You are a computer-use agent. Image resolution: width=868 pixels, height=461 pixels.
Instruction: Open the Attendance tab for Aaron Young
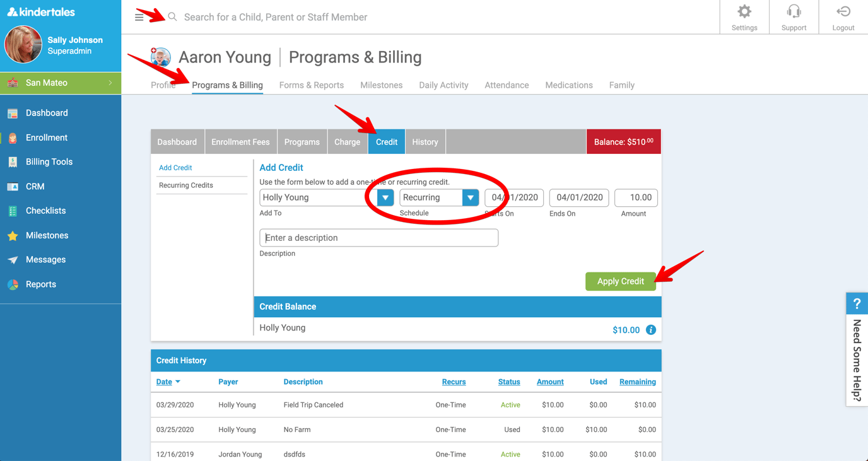tap(507, 85)
